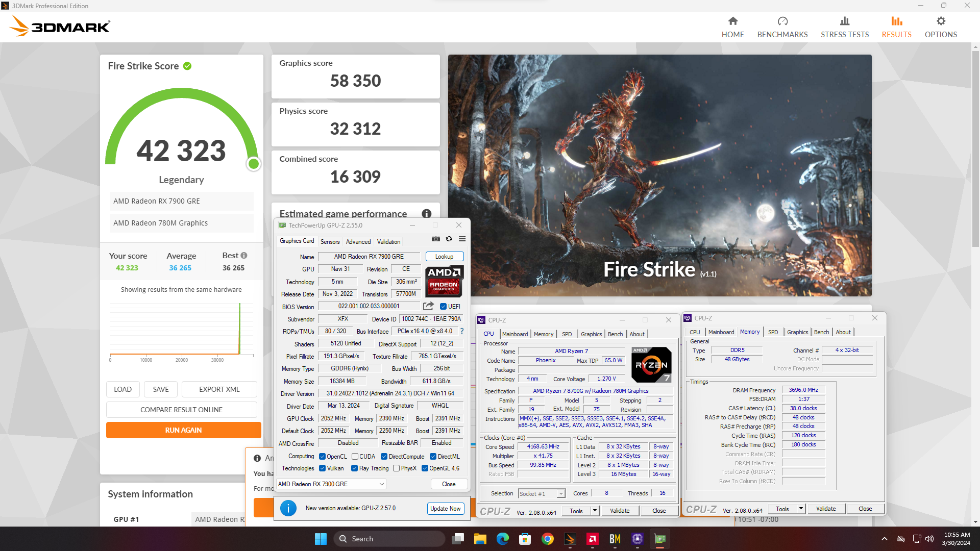Click the info icon beside Estimated game performance
980x551 pixels.
(x=427, y=214)
